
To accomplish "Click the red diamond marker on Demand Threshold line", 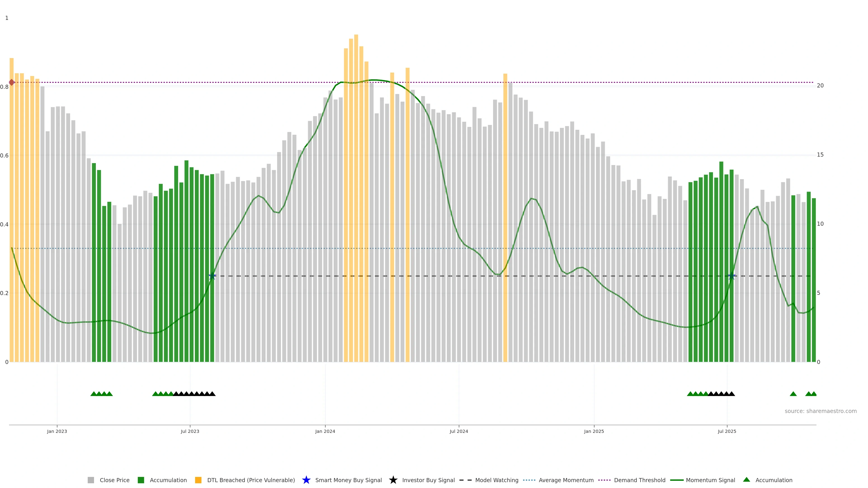I will pos(12,82).
